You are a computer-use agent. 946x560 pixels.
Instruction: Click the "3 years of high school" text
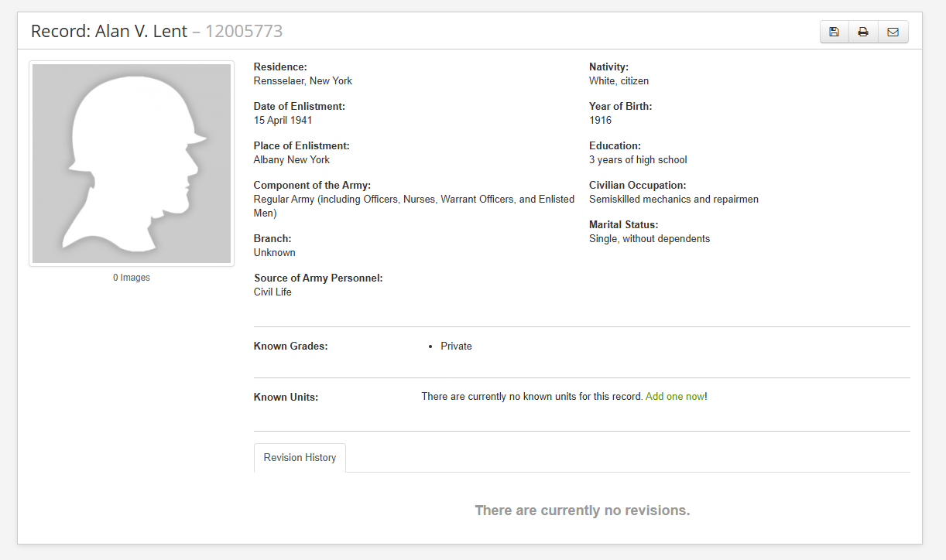pyautogui.click(x=638, y=160)
